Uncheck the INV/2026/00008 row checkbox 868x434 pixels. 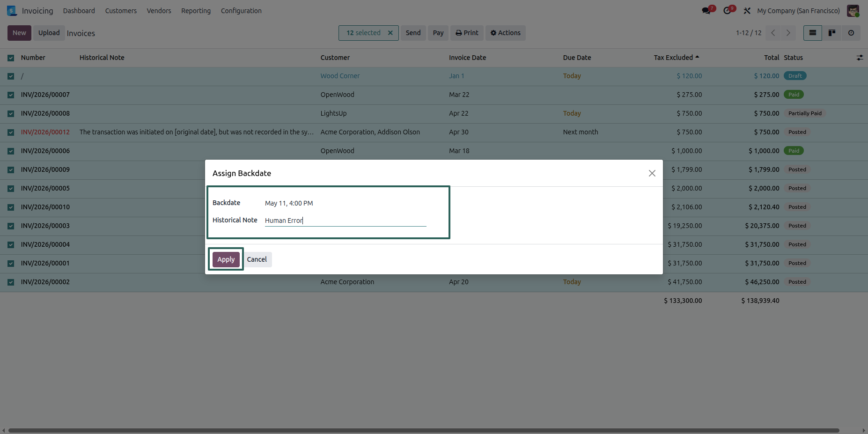click(11, 114)
